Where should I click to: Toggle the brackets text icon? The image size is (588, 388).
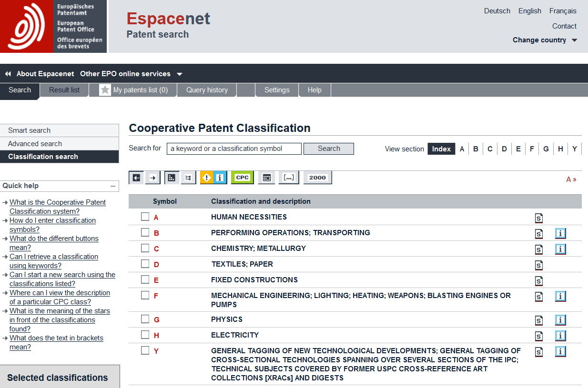[288, 178]
